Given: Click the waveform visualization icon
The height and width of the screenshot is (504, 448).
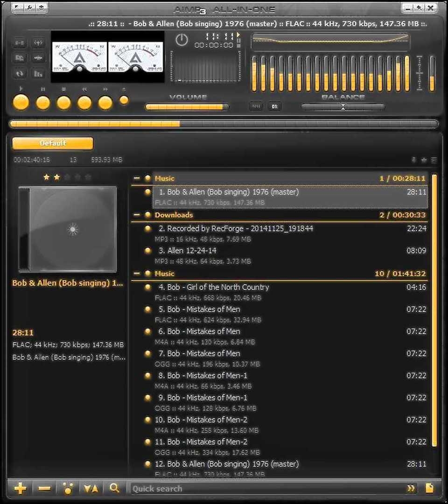Looking at the screenshot, I should point(38,58).
